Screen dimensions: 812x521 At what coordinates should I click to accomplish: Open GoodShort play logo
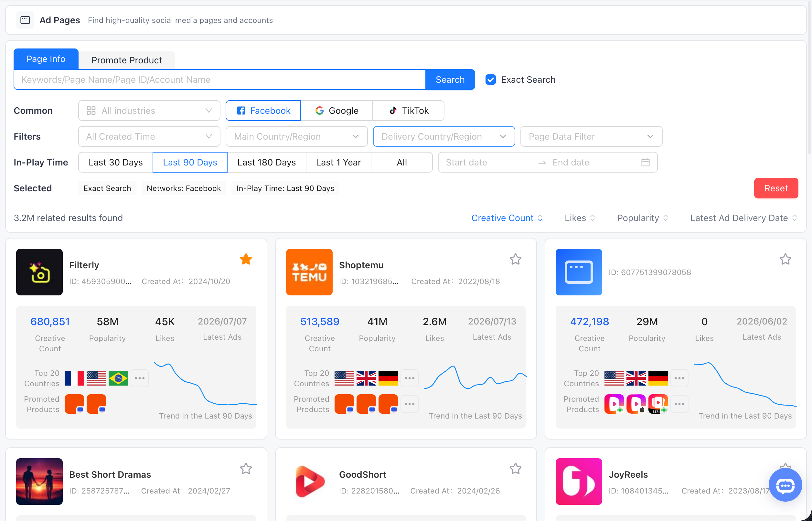point(309,482)
